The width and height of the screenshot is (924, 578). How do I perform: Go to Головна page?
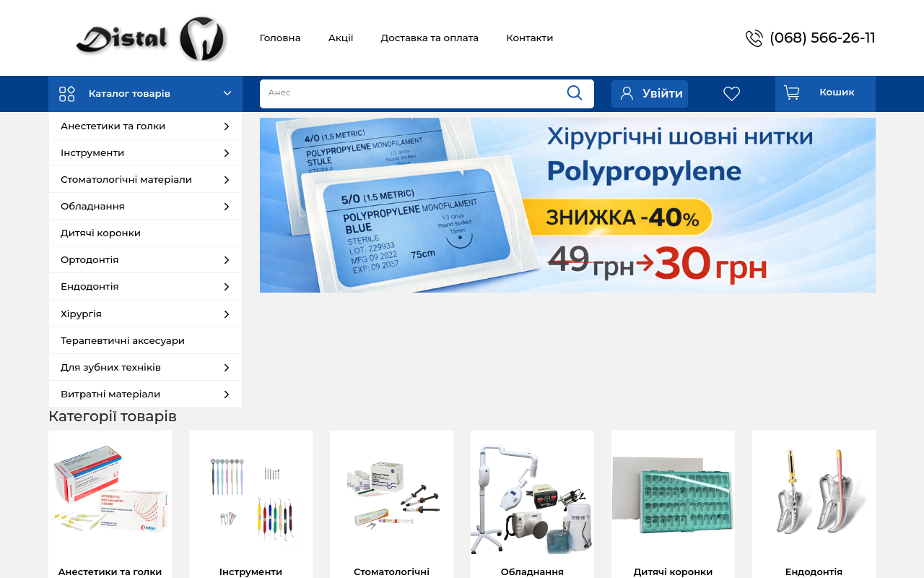coord(280,38)
